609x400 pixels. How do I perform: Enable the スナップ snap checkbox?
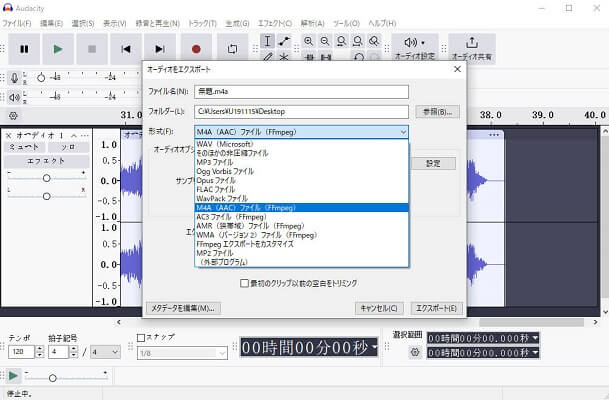[141, 337]
